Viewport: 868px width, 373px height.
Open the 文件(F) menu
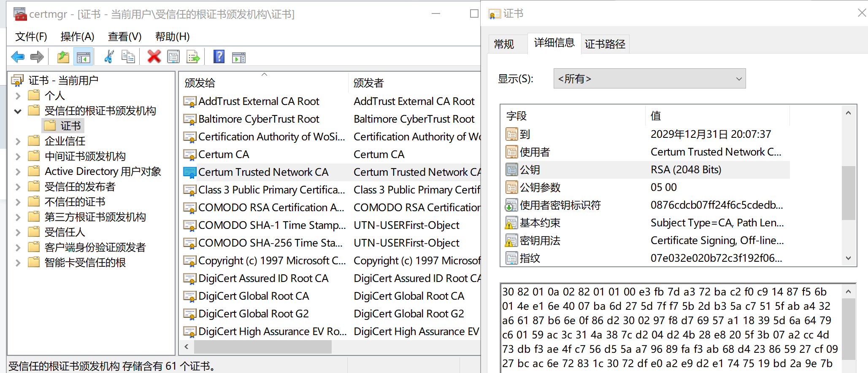click(31, 37)
